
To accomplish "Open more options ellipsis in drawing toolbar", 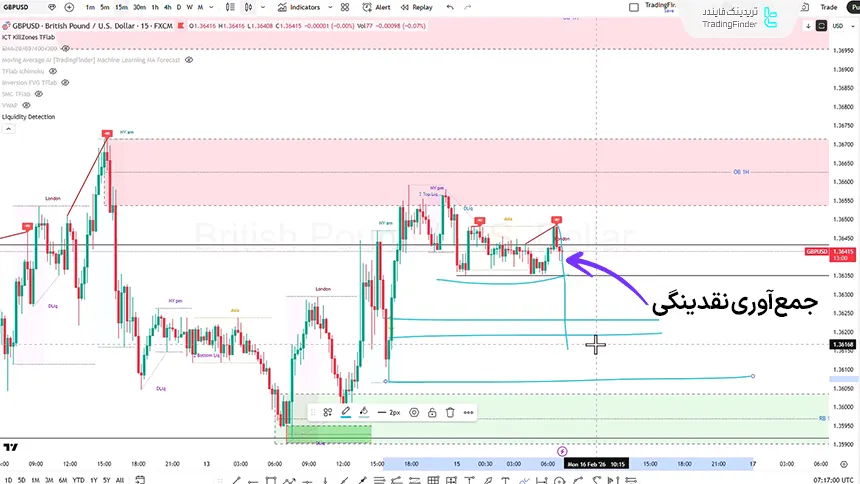I will point(468,412).
